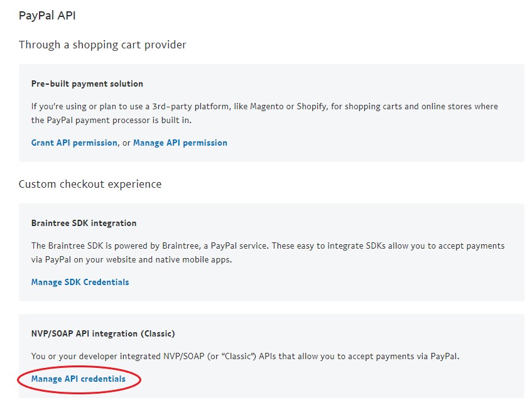Open the Grant API permission link
532x410 pixels.
click(74, 143)
